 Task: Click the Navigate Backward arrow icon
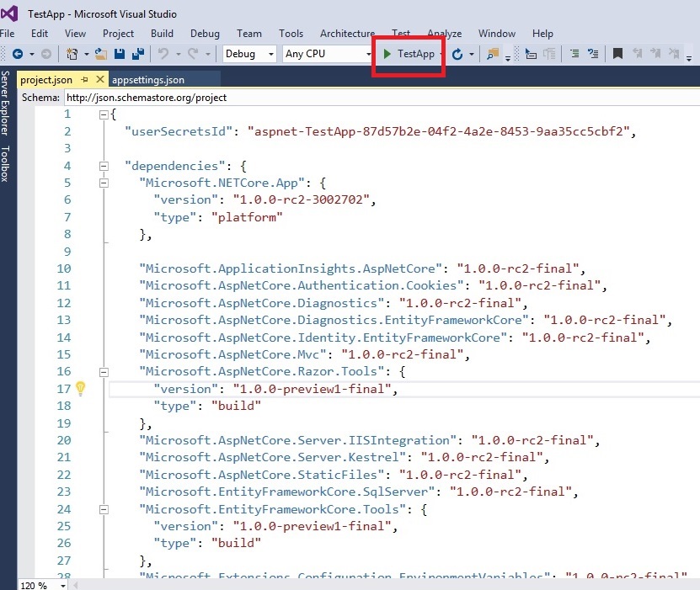click(18, 54)
